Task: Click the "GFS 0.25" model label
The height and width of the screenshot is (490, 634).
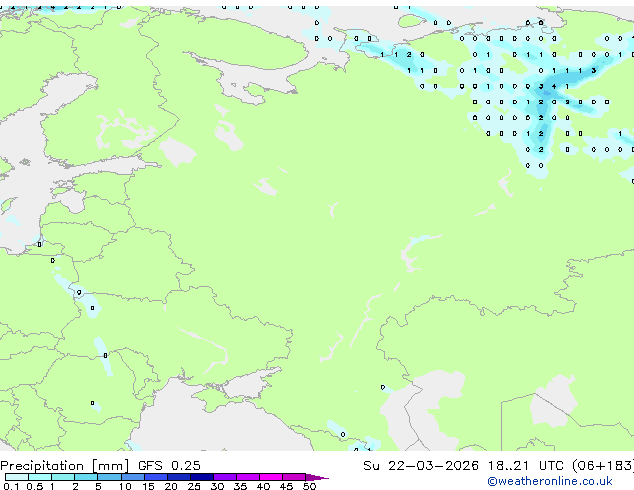Action: click(x=169, y=466)
